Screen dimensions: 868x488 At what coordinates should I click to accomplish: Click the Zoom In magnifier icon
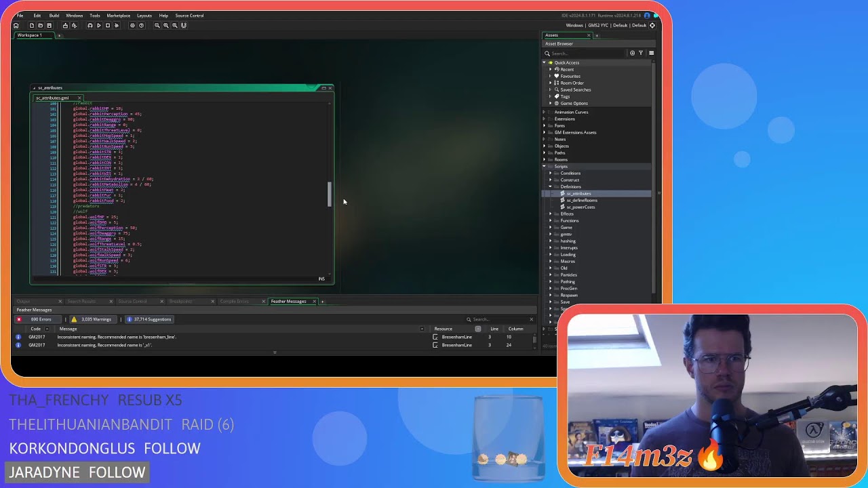(x=174, y=25)
